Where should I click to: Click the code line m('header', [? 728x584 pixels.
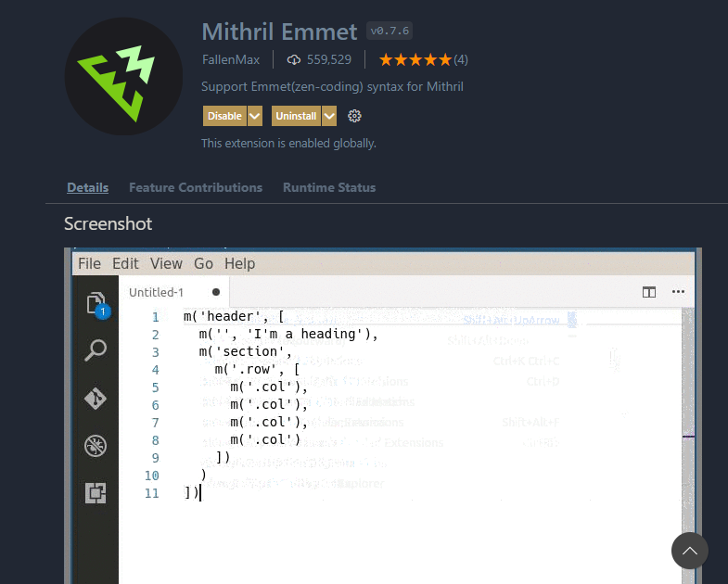click(x=234, y=317)
